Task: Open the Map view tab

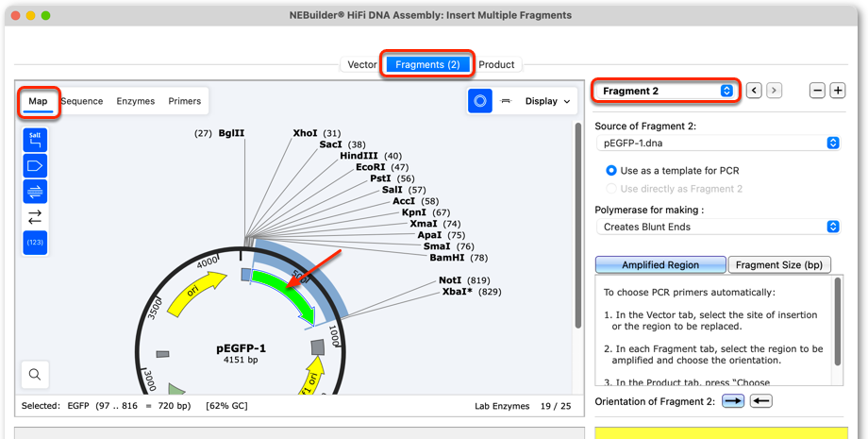Action: [38, 101]
